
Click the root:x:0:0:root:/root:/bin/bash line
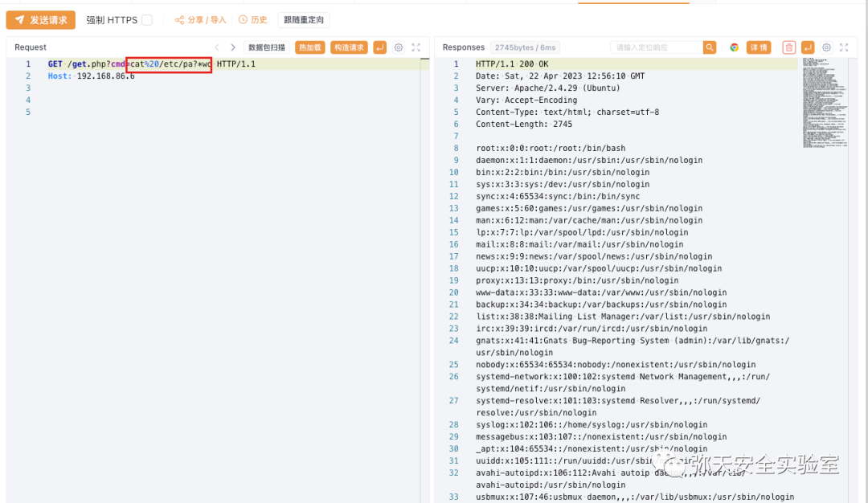tap(551, 149)
